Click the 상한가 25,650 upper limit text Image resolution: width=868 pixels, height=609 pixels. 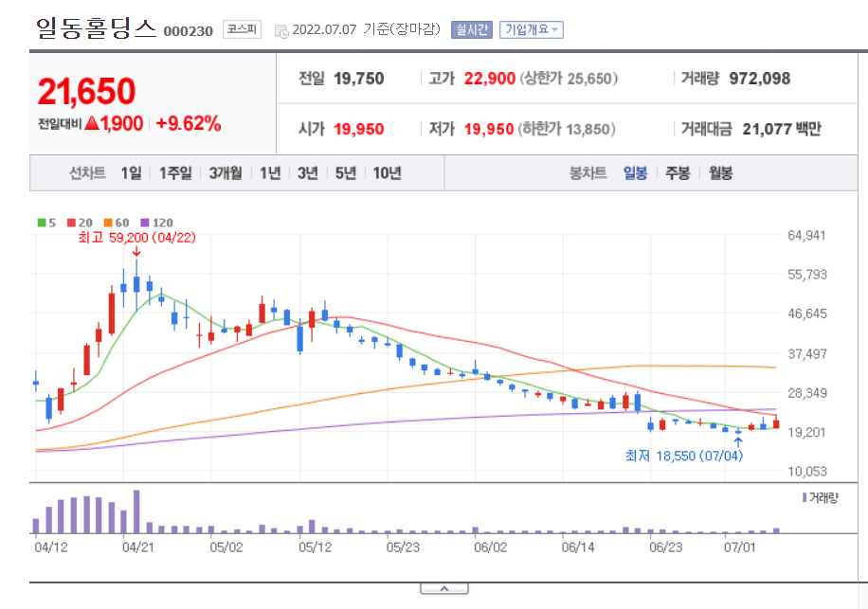point(569,79)
